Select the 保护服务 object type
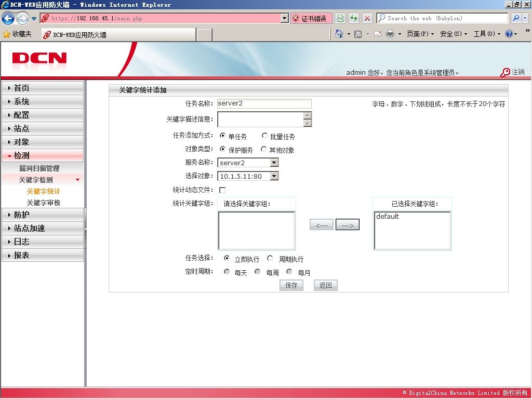The height and width of the screenshot is (399, 532). [222, 149]
